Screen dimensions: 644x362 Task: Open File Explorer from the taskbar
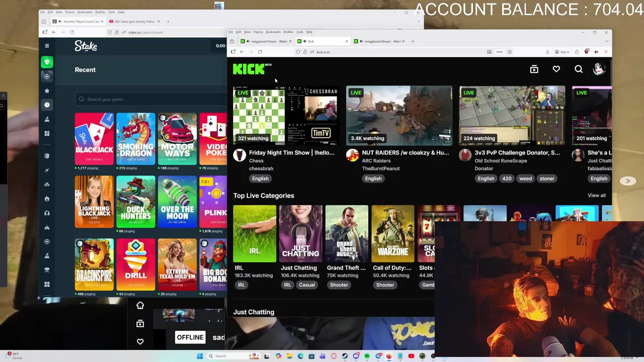290,356
